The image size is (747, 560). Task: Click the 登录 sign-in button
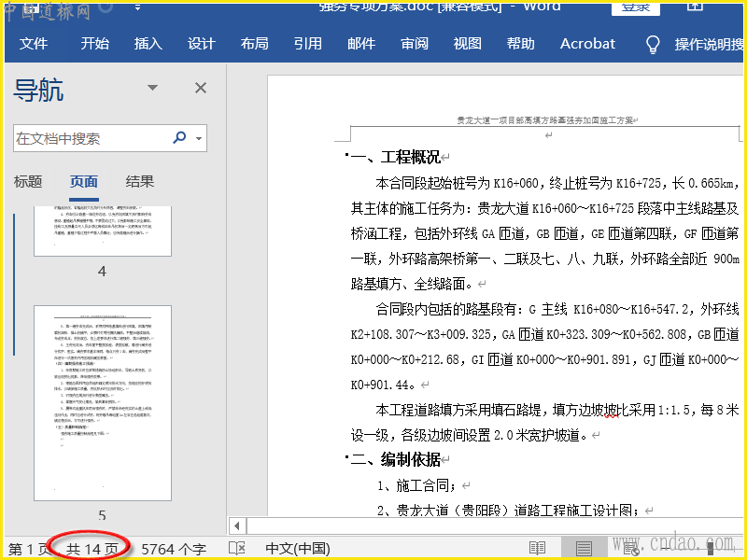pyautogui.click(x=641, y=7)
